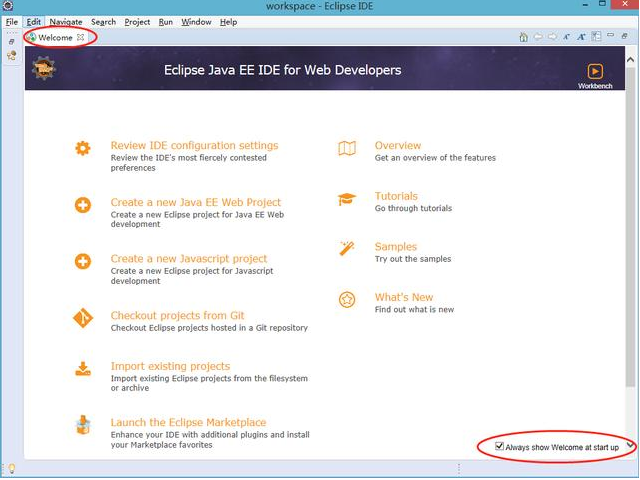Click the download icon beside Import existing projects
Image resolution: width=640 pixels, height=480 pixels.
(x=83, y=369)
